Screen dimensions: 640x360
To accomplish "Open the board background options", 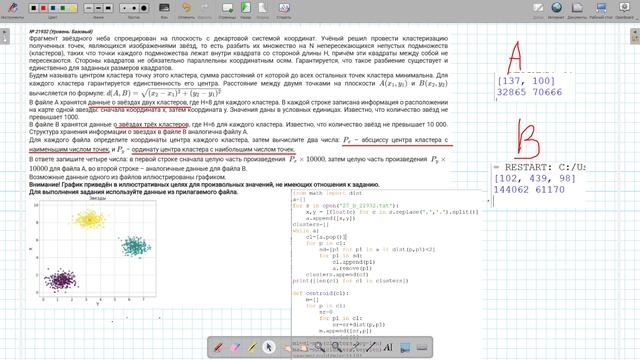I will [164, 10].
